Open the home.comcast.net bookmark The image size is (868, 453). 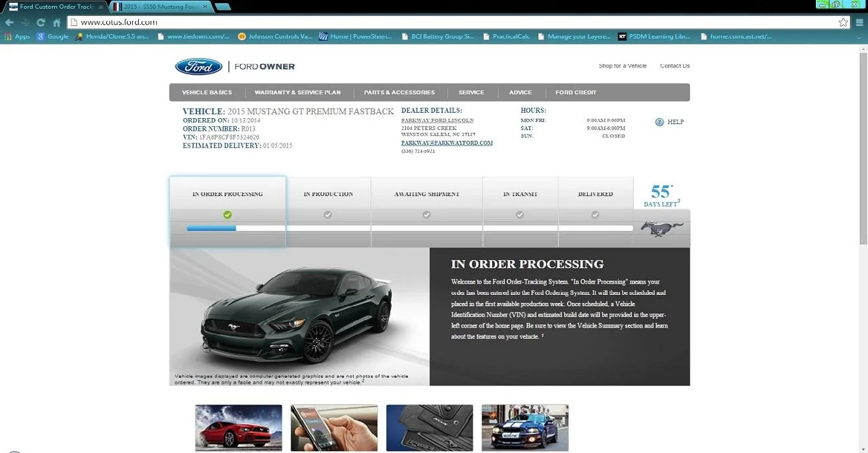tap(736, 37)
